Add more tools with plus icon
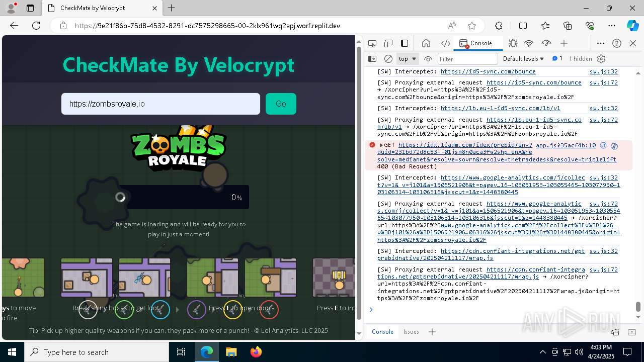Screen dimensions: 644x362 564,43
